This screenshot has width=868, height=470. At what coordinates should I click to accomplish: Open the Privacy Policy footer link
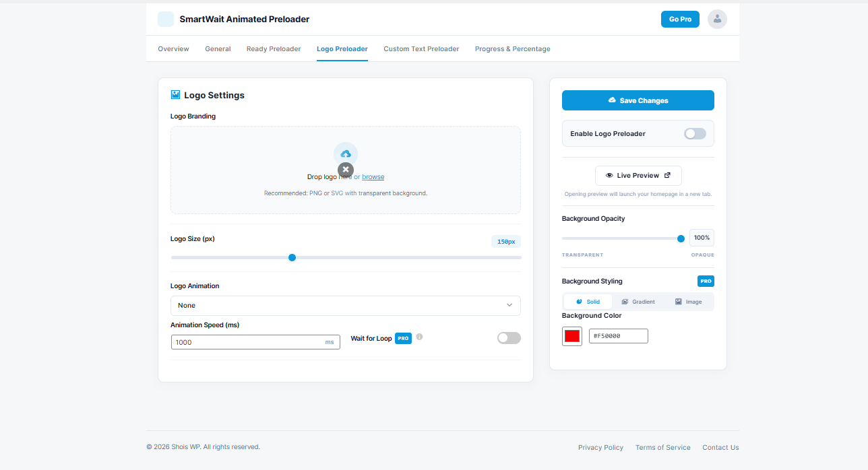[600, 447]
